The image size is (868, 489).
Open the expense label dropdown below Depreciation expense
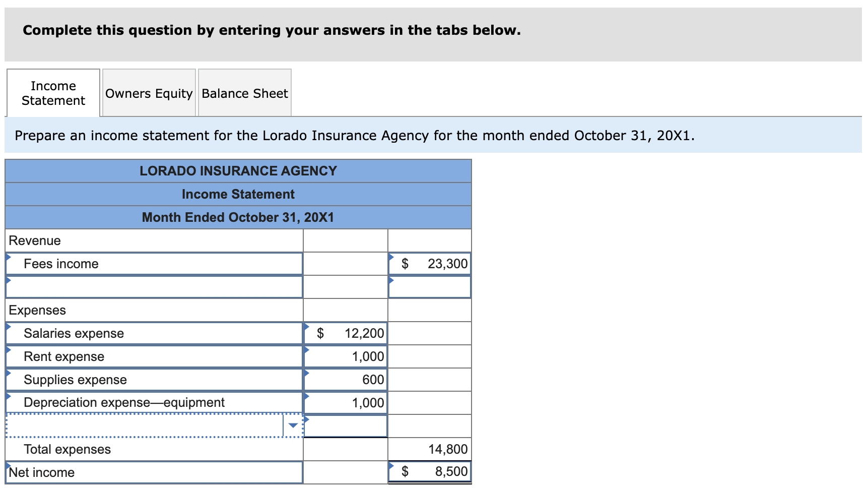294,425
